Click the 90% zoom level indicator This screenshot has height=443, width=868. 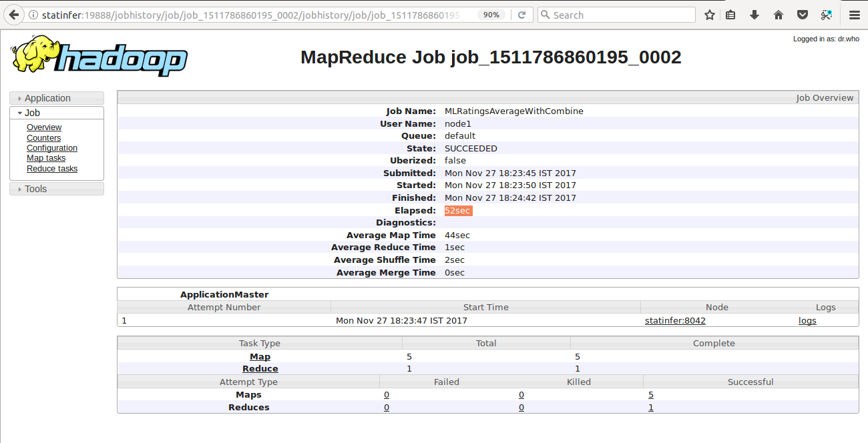click(x=491, y=15)
